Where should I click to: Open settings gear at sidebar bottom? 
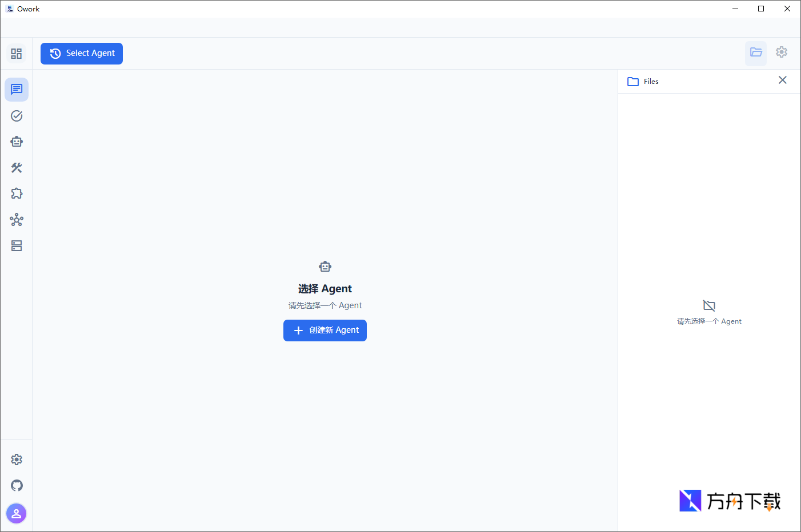17,460
